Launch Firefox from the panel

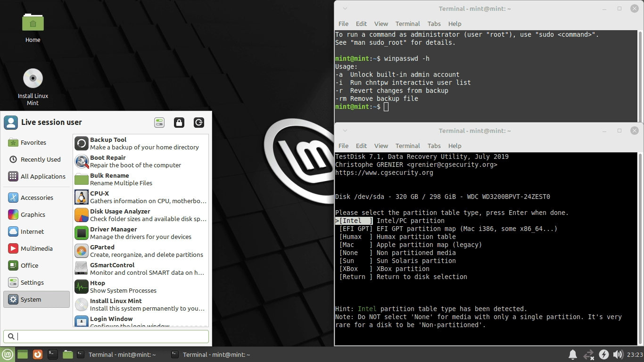point(38,354)
